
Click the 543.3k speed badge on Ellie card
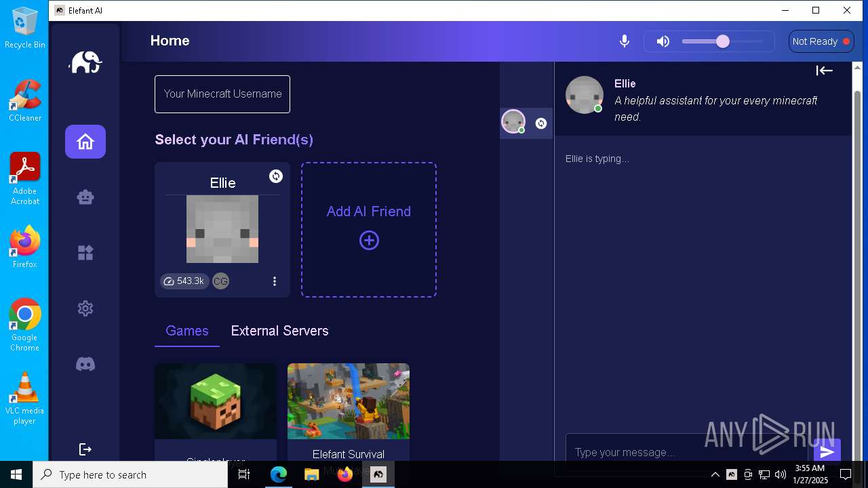tap(184, 281)
